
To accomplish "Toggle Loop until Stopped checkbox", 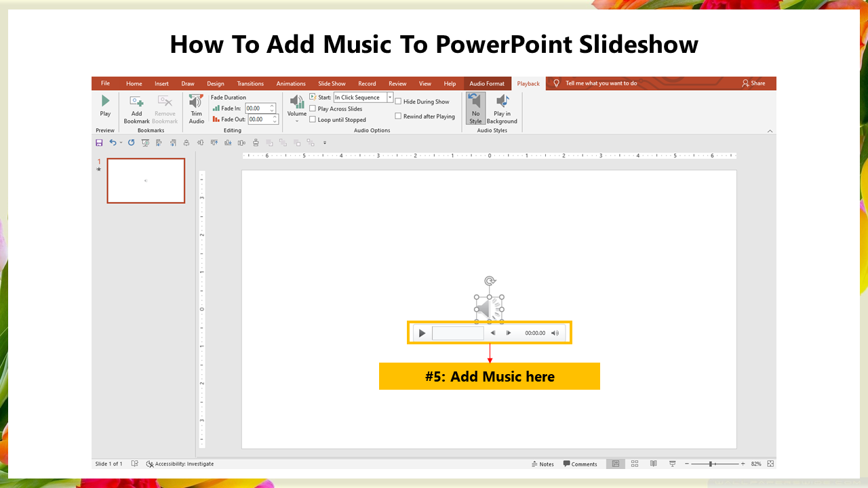I will (313, 119).
